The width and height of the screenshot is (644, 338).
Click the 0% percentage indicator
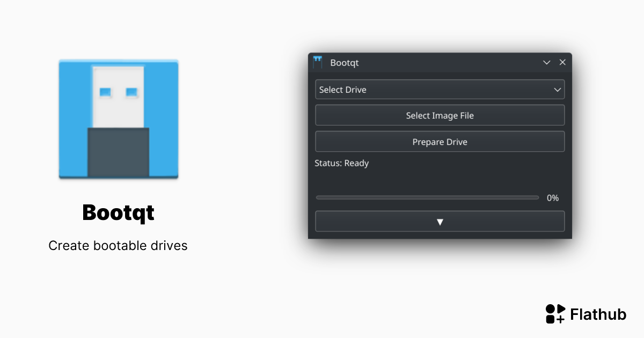[x=552, y=197]
